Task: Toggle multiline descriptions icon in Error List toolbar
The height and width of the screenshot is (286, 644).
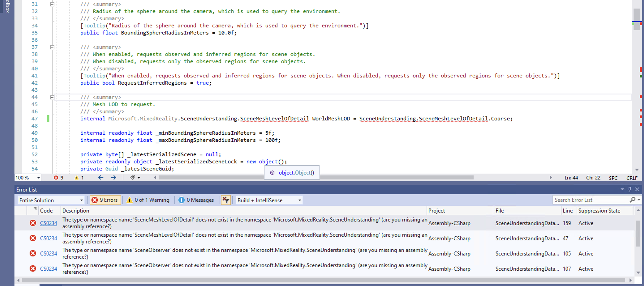Action: (x=226, y=200)
